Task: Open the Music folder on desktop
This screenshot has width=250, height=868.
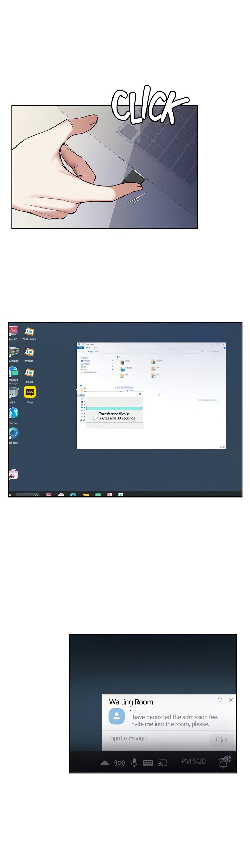Action: pos(29,373)
